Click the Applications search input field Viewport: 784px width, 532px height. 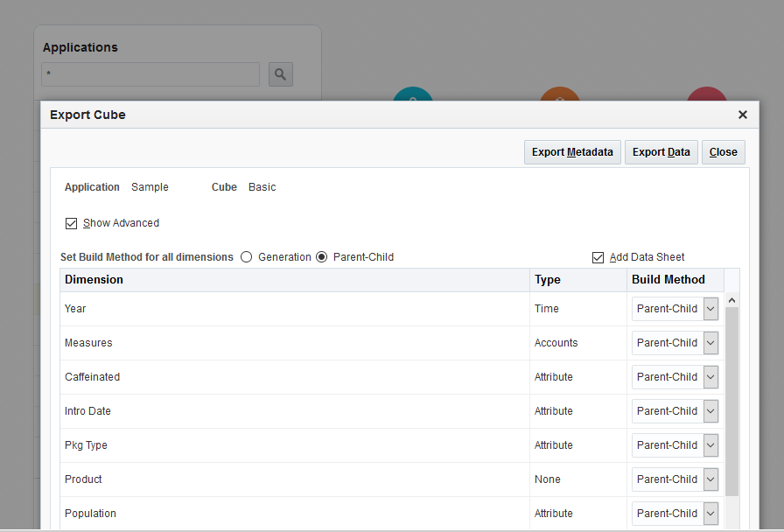[x=150, y=74]
